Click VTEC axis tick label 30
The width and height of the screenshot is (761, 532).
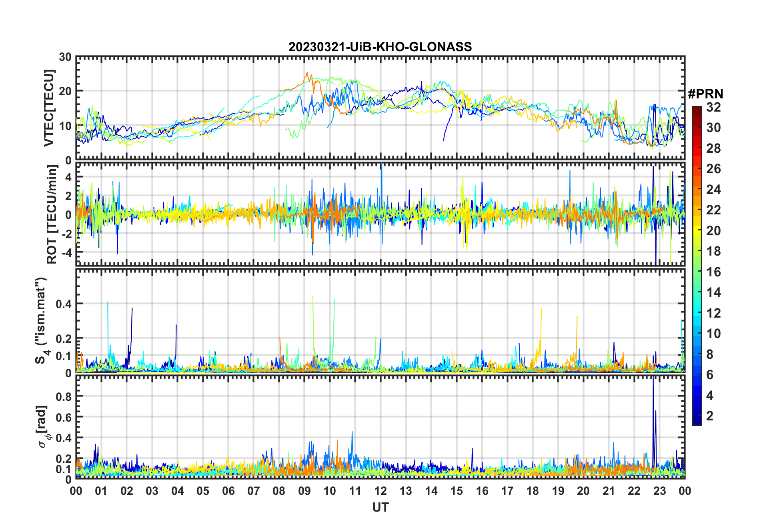65,57
